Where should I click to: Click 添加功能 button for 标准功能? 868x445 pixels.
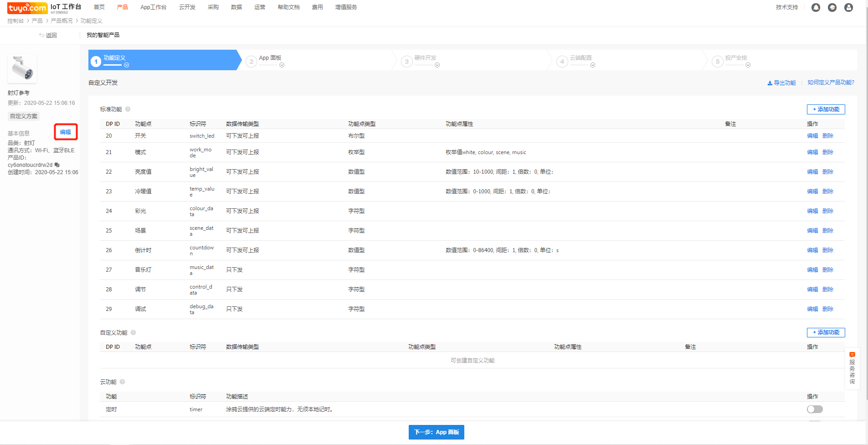826,109
